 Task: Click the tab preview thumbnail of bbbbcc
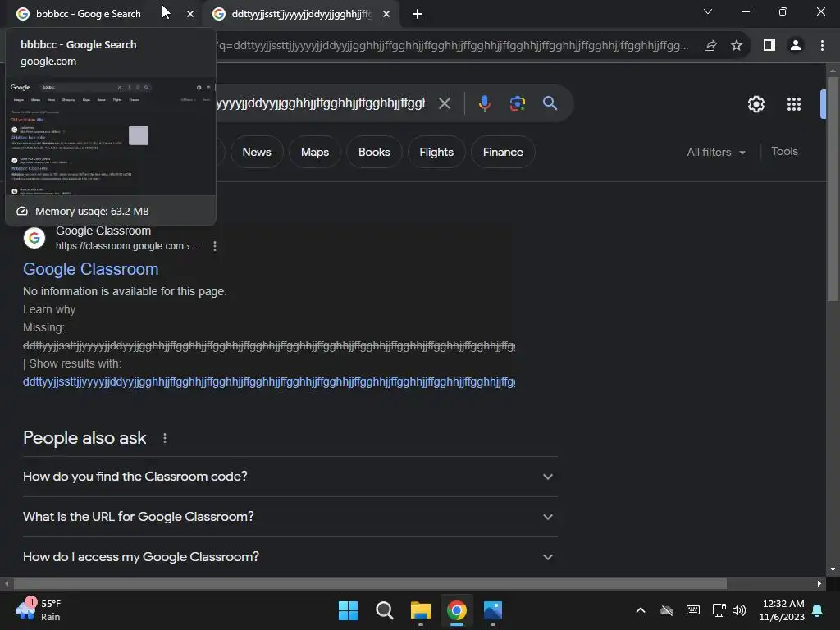pos(111,137)
